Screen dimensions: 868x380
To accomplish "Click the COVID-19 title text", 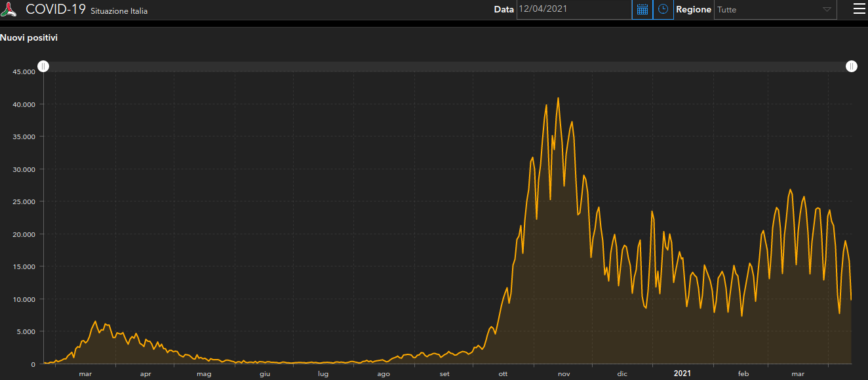I will pos(55,10).
